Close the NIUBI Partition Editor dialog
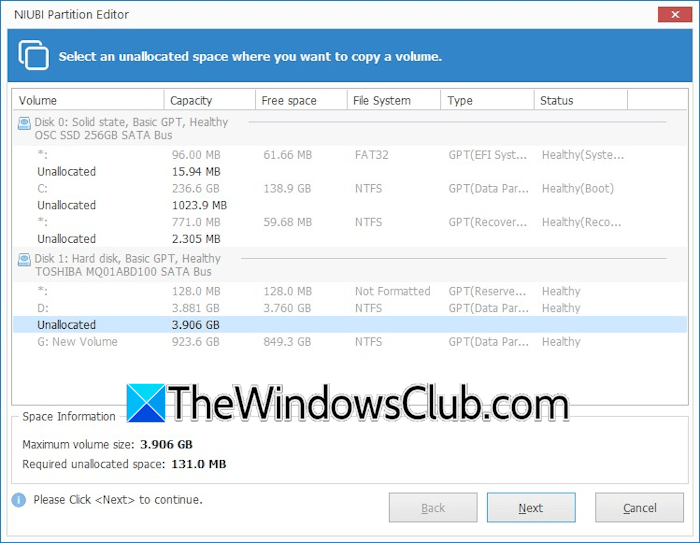 tap(675, 14)
